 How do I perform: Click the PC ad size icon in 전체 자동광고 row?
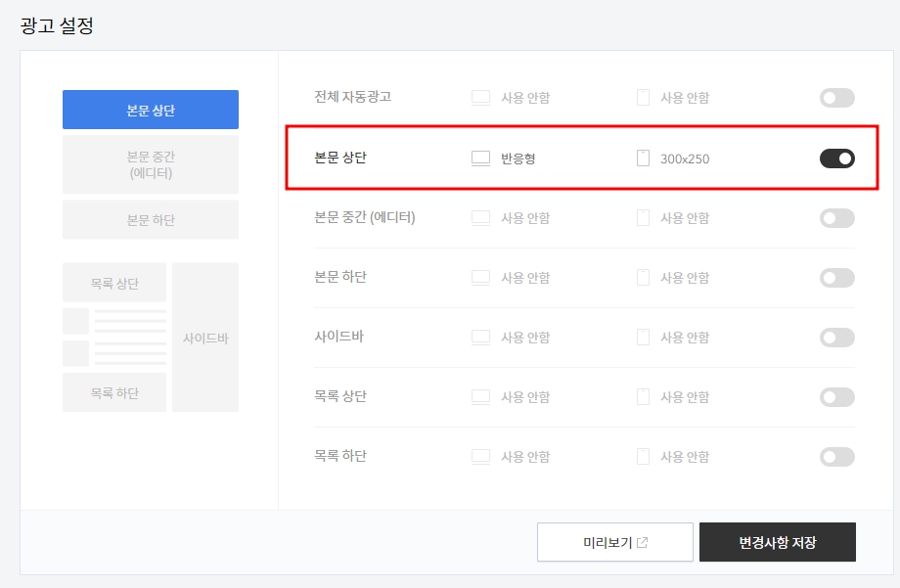480,97
